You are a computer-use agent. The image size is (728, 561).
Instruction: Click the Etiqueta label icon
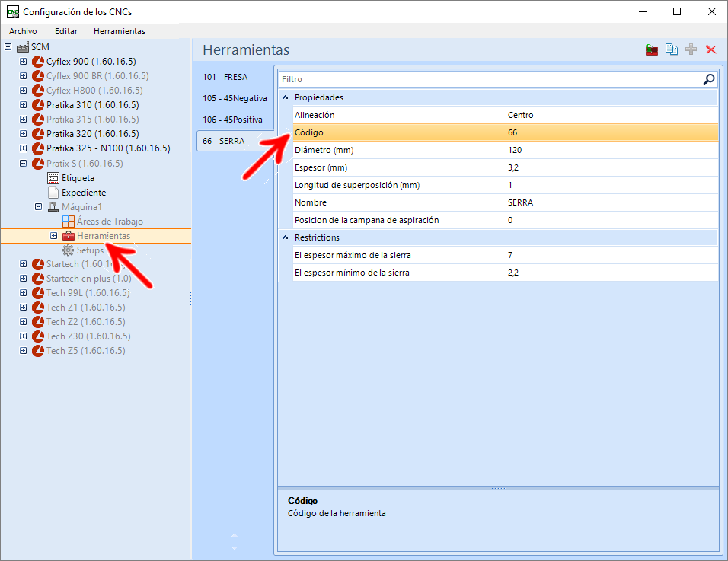(53, 178)
